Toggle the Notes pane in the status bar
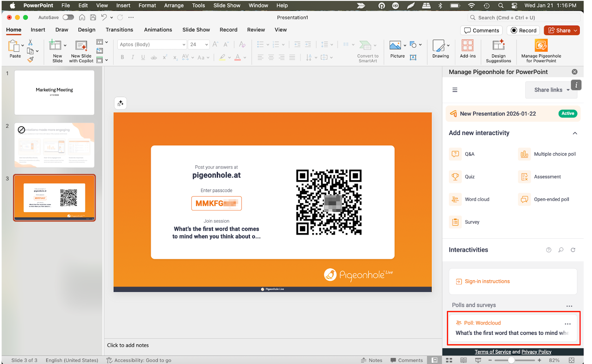The image size is (592, 364). 371,360
